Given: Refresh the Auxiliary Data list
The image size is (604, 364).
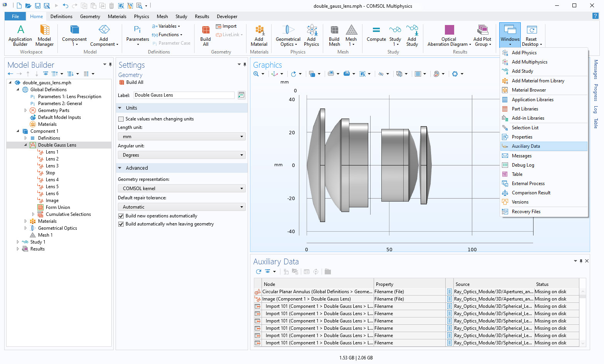Looking at the screenshot, I should tap(258, 272).
